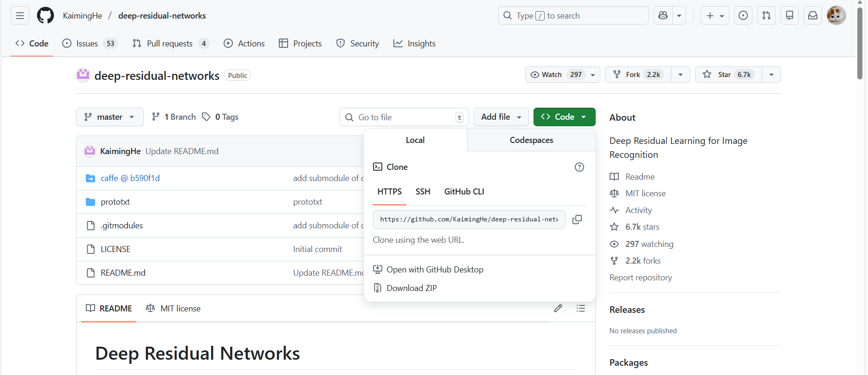
Task: Open the deep-residual-networks breadcrumb link
Action: tap(162, 16)
